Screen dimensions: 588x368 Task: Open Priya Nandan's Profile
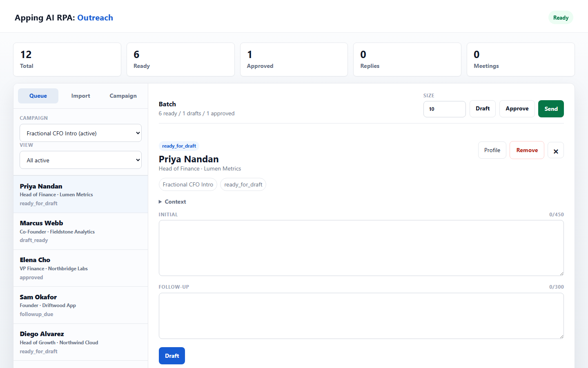[492, 150]
